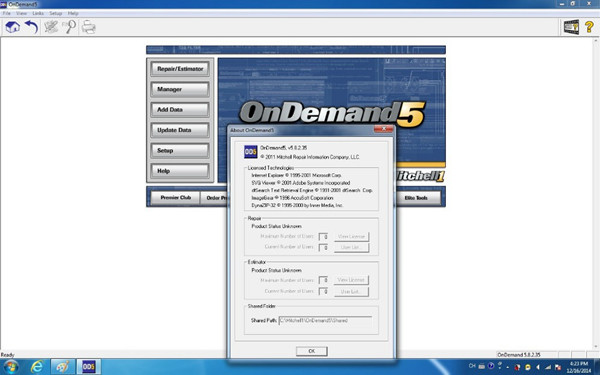Open the Help menu in menu bar
The height and width of the screenshot is (375, 600).
pyautogui.click(x=73, y=13)
